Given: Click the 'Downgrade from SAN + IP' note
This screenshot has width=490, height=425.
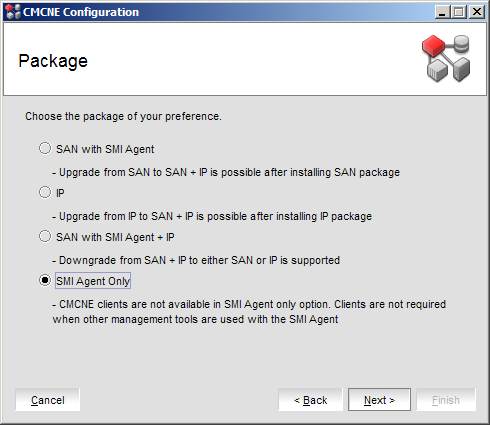Looking at the screenshot, I should (196, 260).
